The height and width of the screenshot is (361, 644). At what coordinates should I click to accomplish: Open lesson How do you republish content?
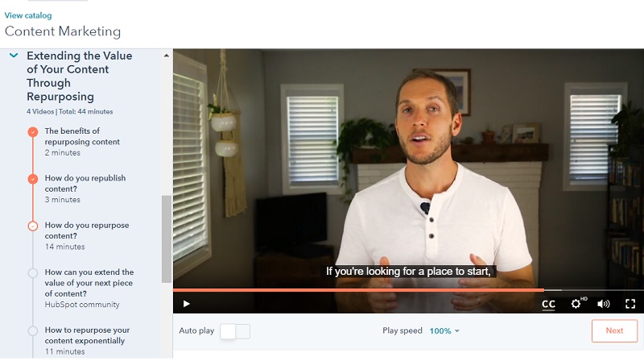(x=85, y=184)
